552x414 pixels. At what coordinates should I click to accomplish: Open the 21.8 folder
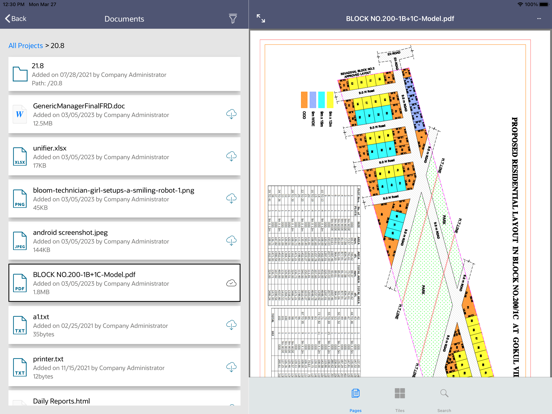125,74
